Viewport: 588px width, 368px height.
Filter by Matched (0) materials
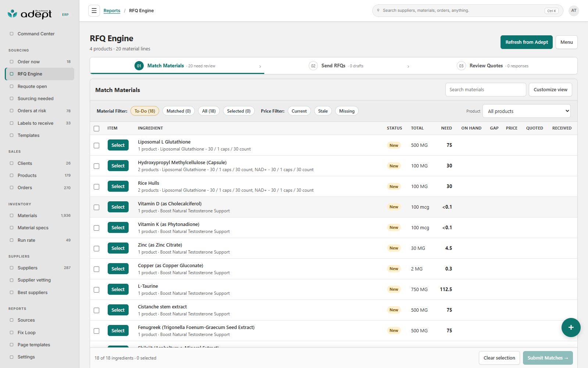click(179, 111)
